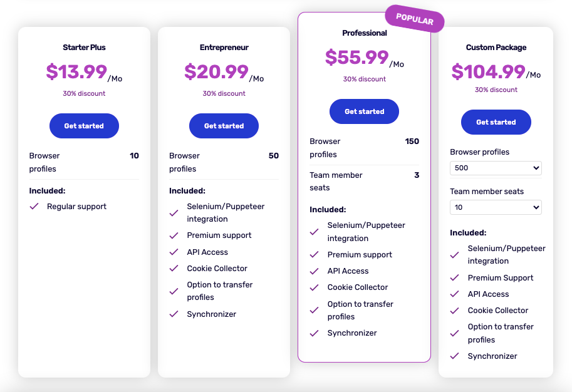Image resolution: width=572 pixels, height=392 pixels.
Task: Click the checkmark beside Premium support in Entrepreneur
Action: 174,236
